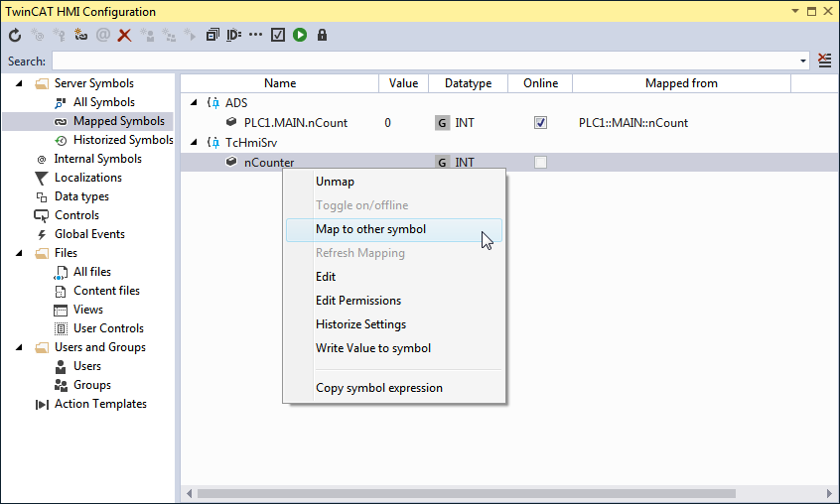840x504 pixels.
Task: Click the cube icon beside nCounter
Action: tap(231, 162)
